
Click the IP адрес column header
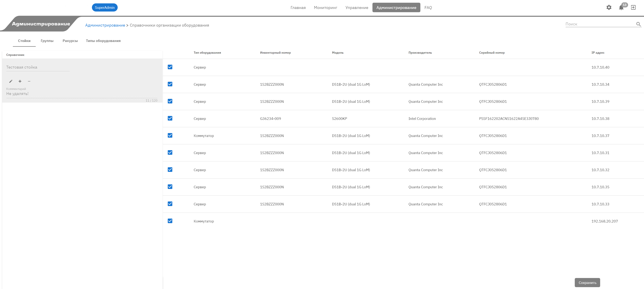tap(598, 53)
